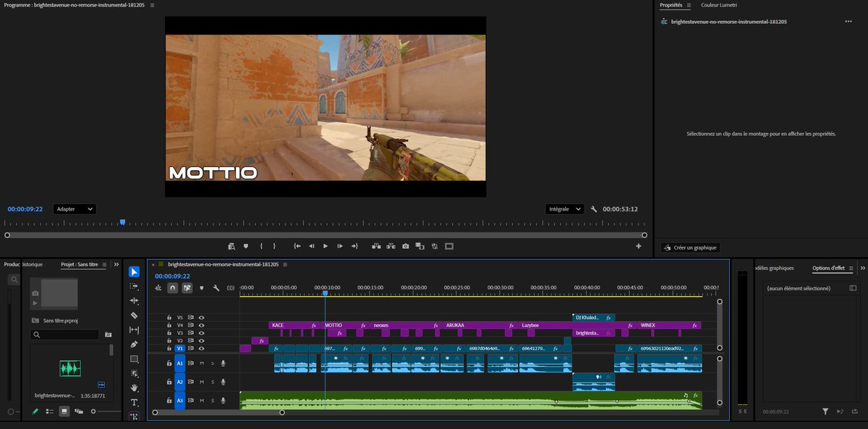Open the timeline display settings wrench
The image size is (868, 429).
click(216, 288)
